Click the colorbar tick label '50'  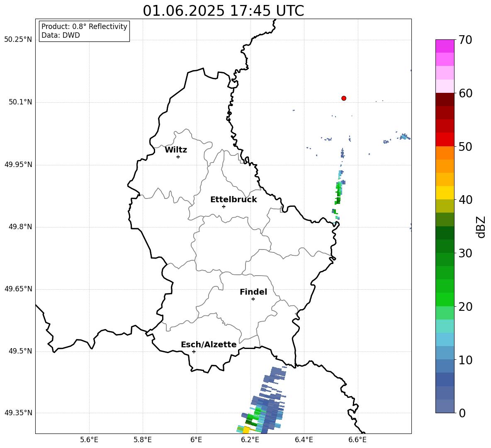(465, 146)
